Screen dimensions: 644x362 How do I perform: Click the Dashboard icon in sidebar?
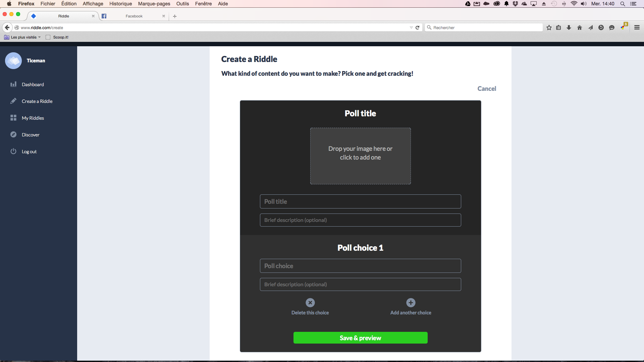(13, 84)
